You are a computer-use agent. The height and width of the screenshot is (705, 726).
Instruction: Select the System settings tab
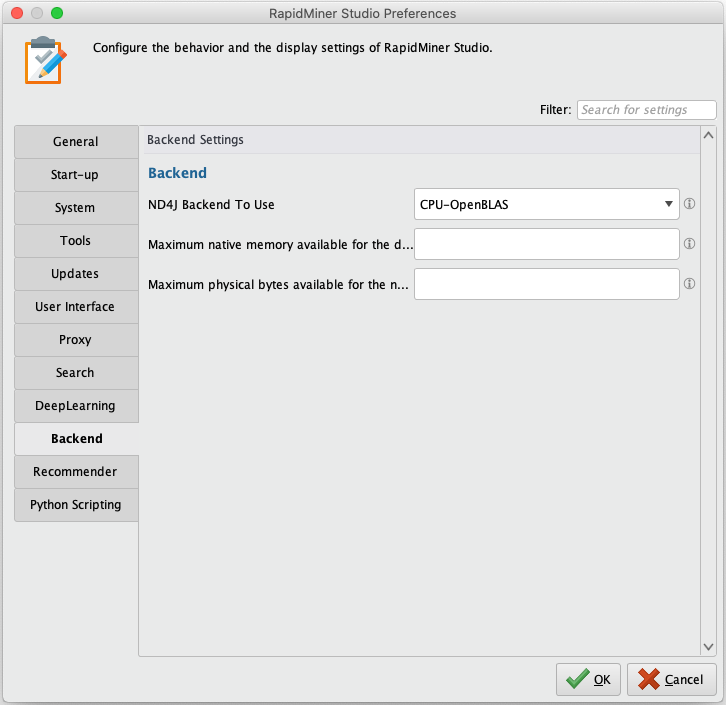point(76,208)
